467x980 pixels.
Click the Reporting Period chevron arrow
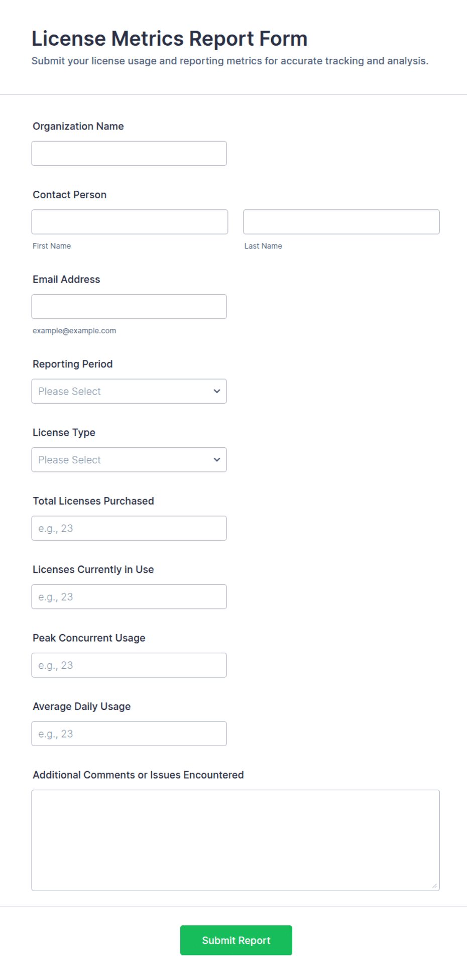pos(217,391)
